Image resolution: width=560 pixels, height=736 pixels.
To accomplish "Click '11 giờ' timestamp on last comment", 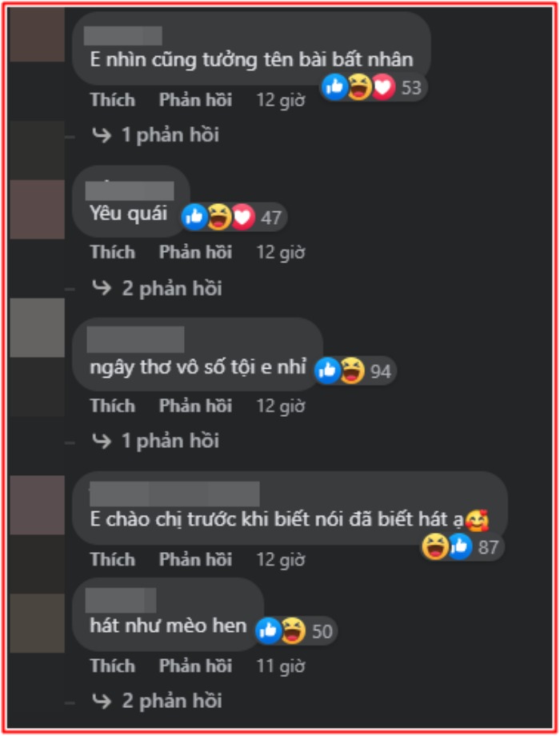I will click(x=281, y=666).
